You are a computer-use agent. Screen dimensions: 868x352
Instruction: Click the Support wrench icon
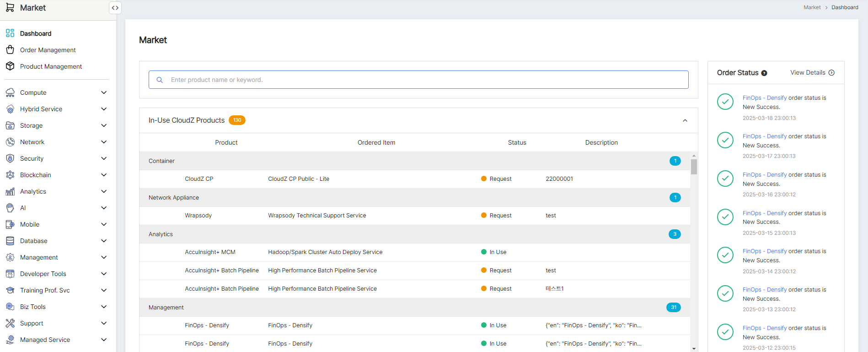10,323
